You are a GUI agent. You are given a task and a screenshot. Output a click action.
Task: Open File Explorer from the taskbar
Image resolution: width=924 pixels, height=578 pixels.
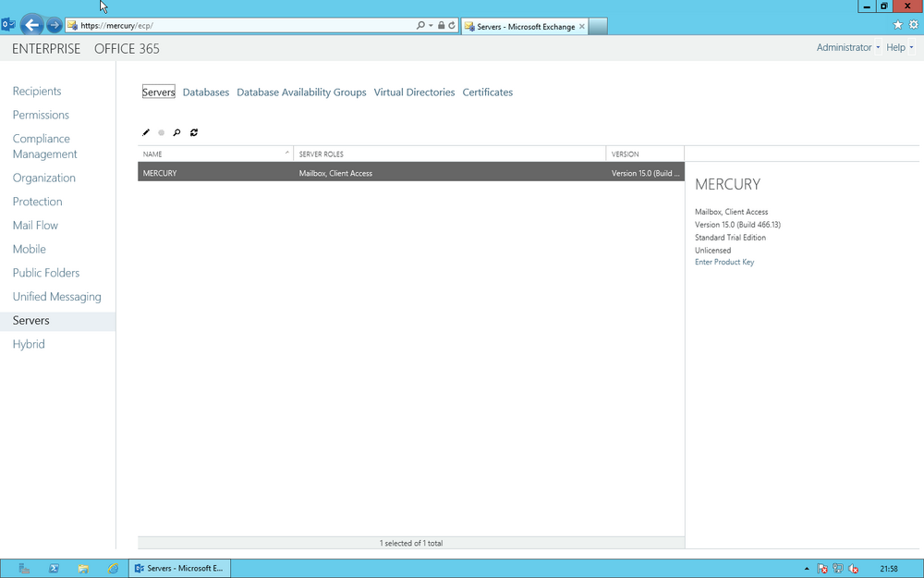tap(83, 569)
